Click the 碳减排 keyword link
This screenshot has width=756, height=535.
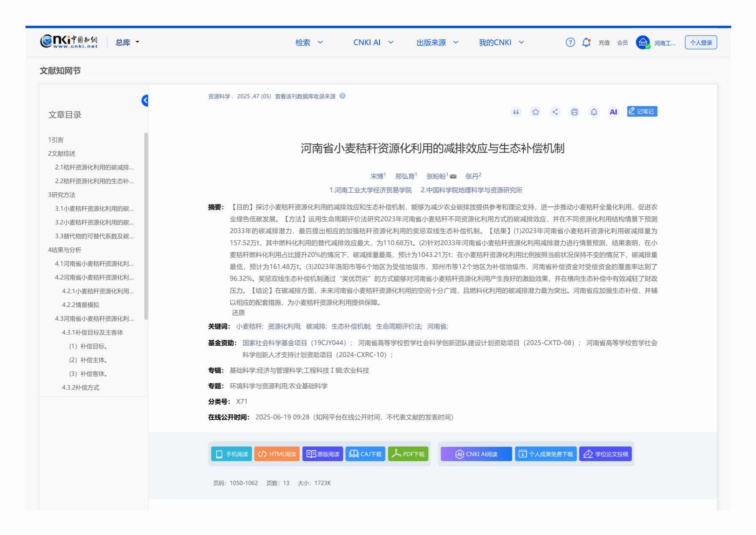coord(316,327)
